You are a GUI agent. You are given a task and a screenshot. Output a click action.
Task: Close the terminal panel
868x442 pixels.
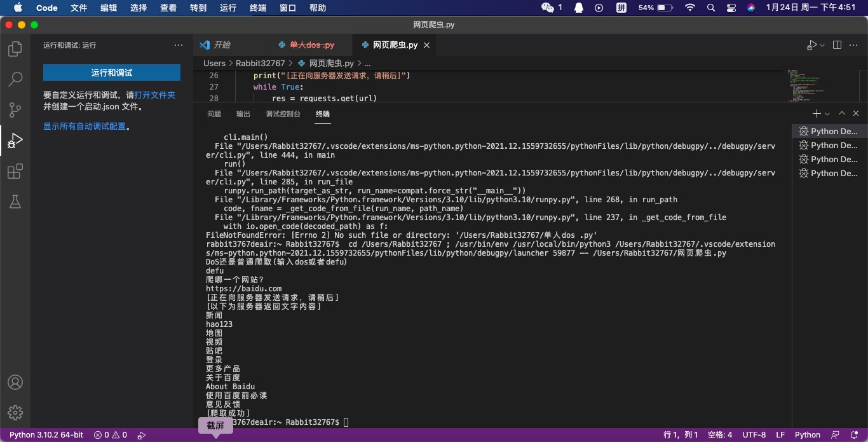856,113
